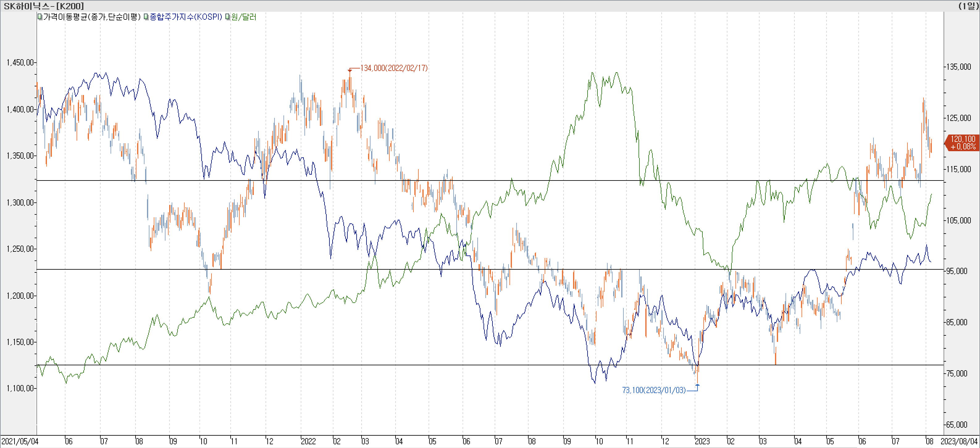Screen dimensions: 980x448
Task: Click the 가격이동평균(종가,단순이평) legend label
Action: [x=92, y=17]
